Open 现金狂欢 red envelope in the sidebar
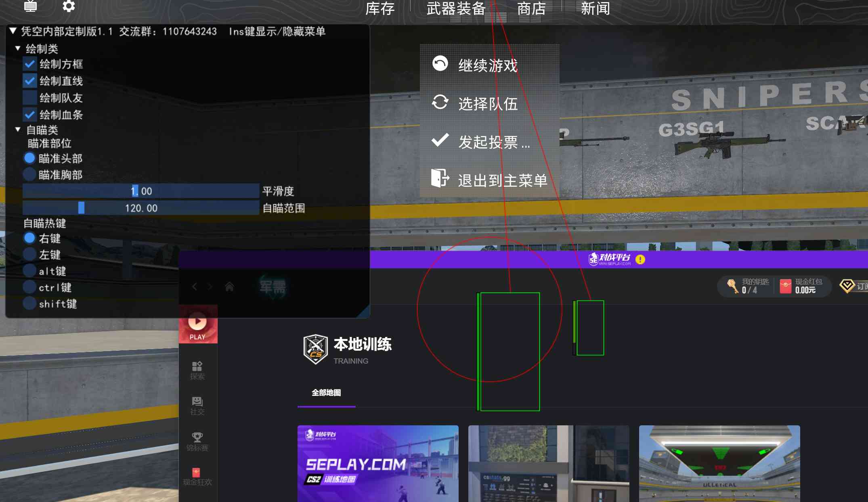The image size is (868, 502). (197, 477)
